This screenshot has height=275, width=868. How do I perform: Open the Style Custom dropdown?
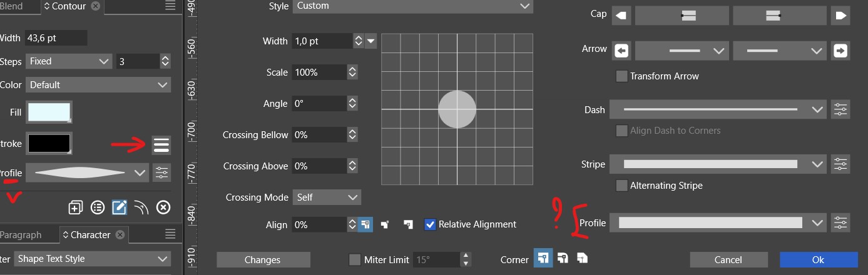(x=413, y=6)
